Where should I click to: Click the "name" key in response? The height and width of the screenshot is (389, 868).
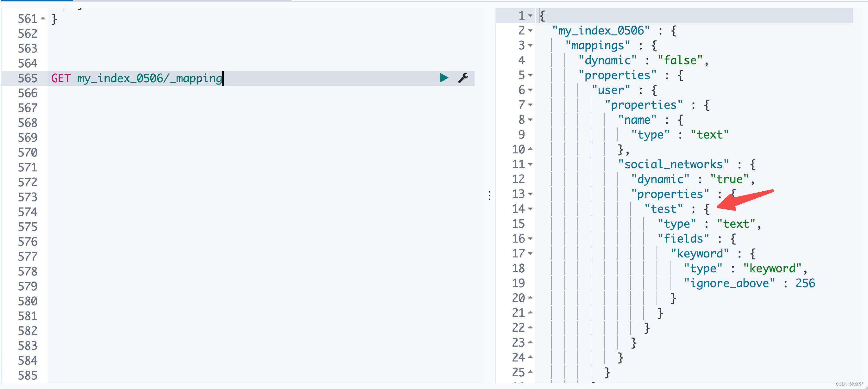click(637, 120)
